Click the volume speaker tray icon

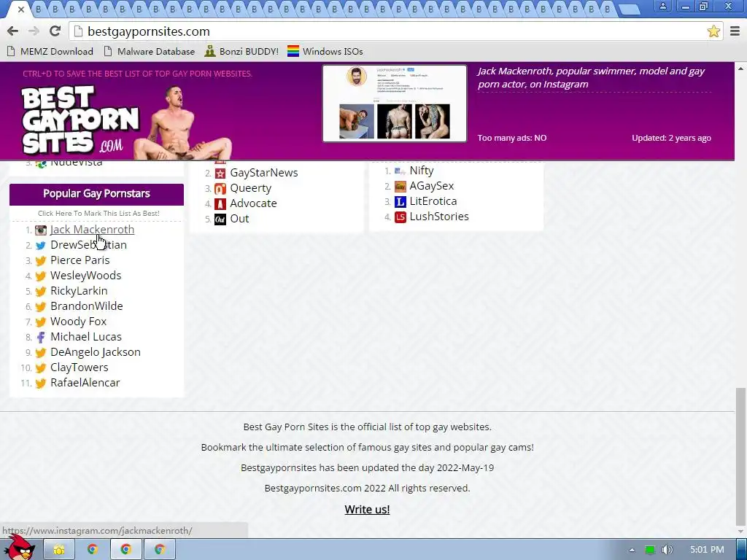(x=667, y=550)
